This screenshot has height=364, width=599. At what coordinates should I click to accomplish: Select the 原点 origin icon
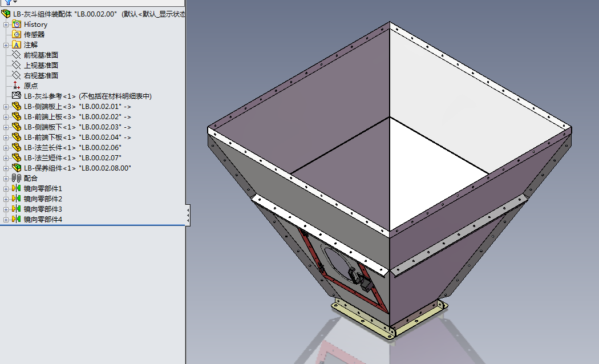[x=17, y=86]
